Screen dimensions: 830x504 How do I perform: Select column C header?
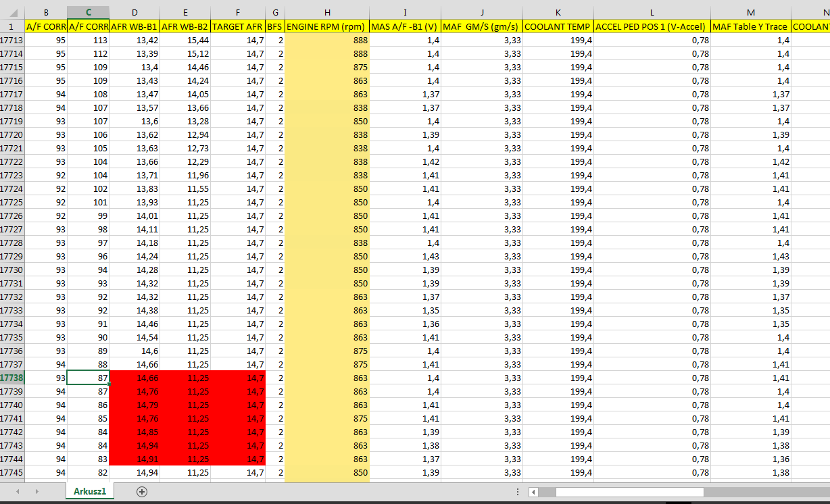pyautogui.click(x=88, y=12)
